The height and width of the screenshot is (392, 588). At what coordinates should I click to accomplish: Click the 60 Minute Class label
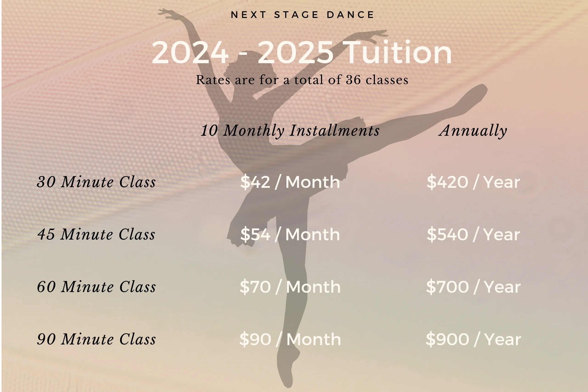pyautogui.click(x=96, y=287)
